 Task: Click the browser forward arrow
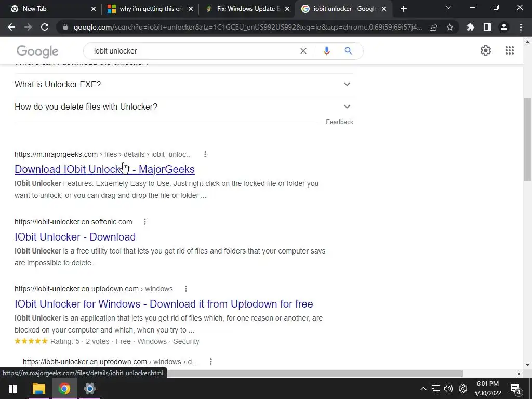(x=28, y=27)
